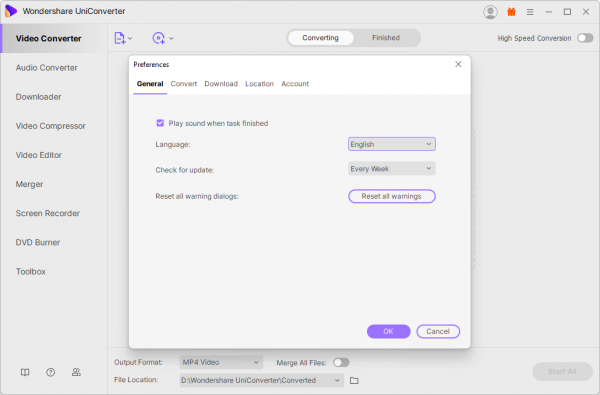
Task: Open the user account profile icon
Action: click(x=490, y=12)
